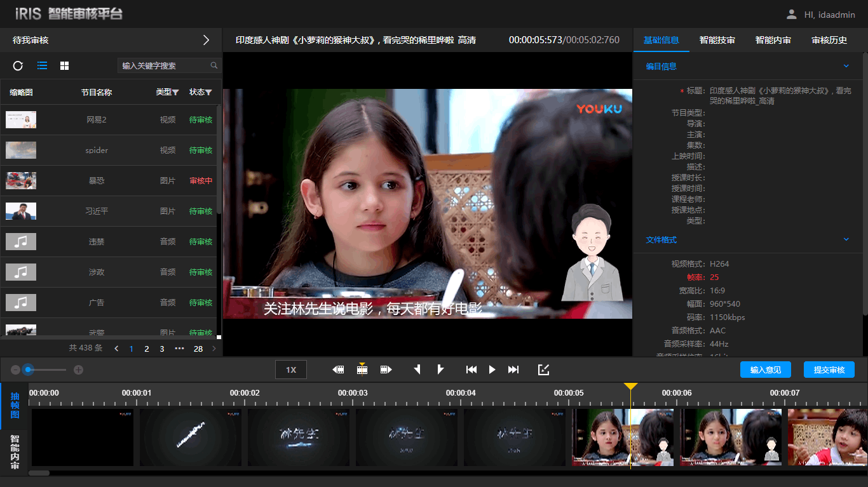This screenshot has width=868, height=487.
Task: Click the 违禁 audio note thumbnail
Action: (x=21, y=241)
